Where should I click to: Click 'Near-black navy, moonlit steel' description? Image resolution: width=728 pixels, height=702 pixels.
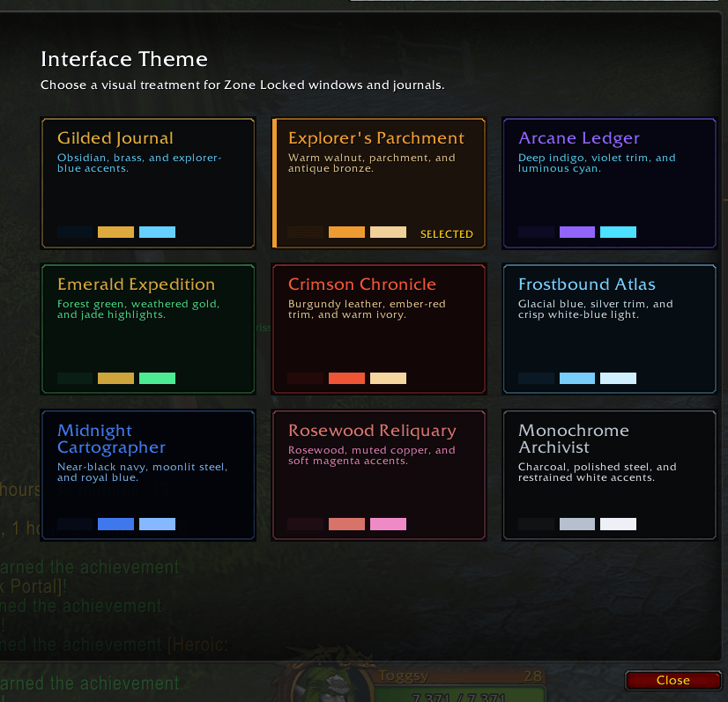click(142, 472)
